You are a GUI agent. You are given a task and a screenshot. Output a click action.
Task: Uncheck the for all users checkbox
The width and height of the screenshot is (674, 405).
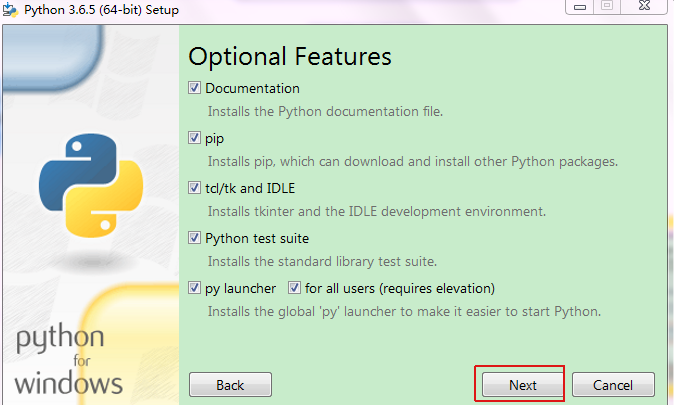click(294, 288)
